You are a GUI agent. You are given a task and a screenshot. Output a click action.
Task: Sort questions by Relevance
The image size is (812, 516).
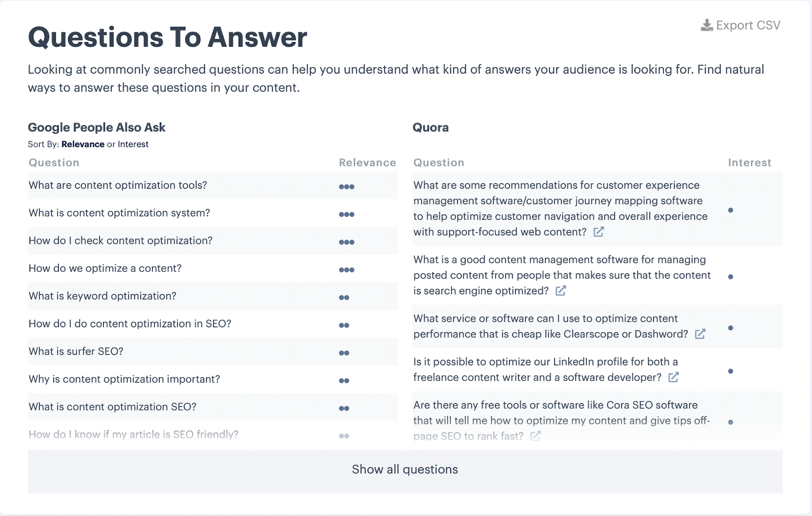tap(83, 144)
